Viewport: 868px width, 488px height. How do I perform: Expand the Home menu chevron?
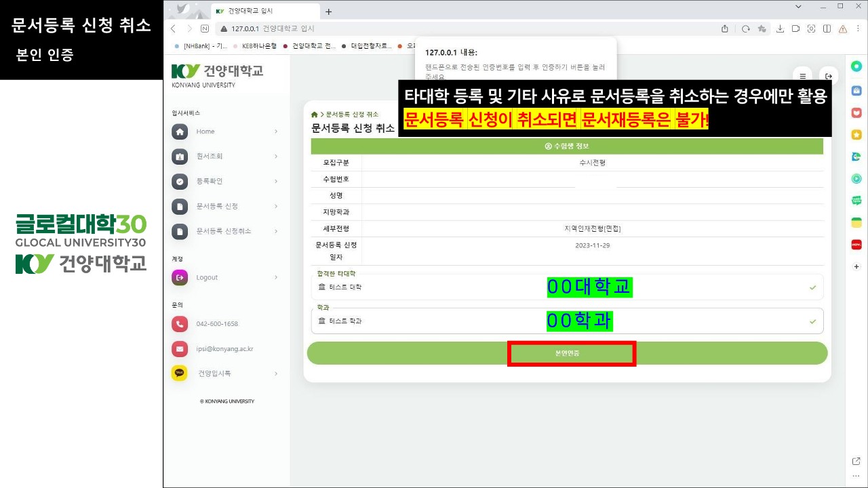[276, 131]
